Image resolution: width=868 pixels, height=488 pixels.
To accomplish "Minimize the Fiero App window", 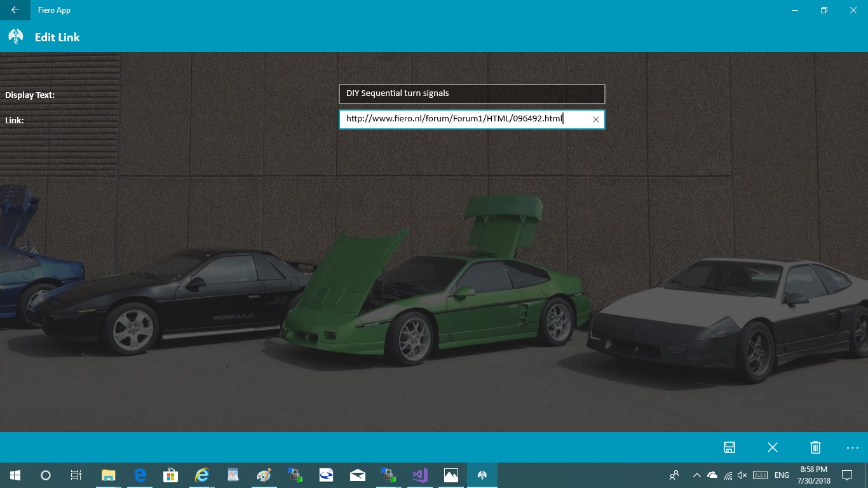I will pos(795,10).
